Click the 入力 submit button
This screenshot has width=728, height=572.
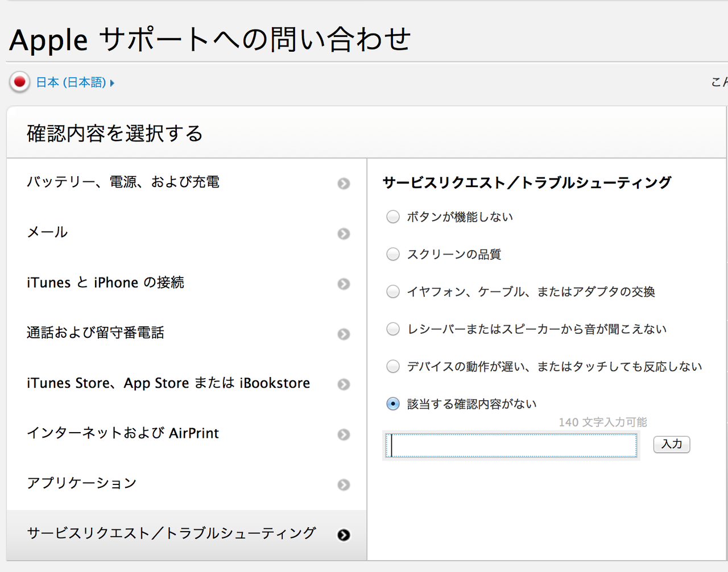point(672,444)
